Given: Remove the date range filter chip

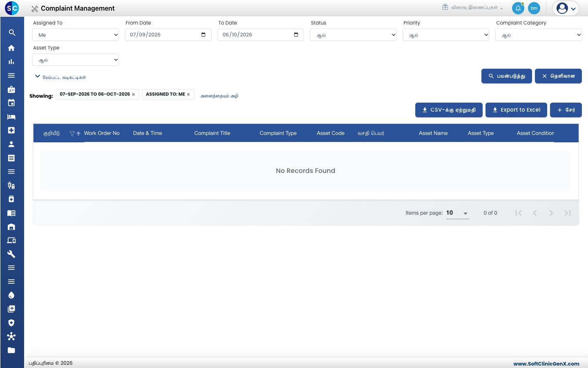Looking at the screenshot, I should point(133,94).
